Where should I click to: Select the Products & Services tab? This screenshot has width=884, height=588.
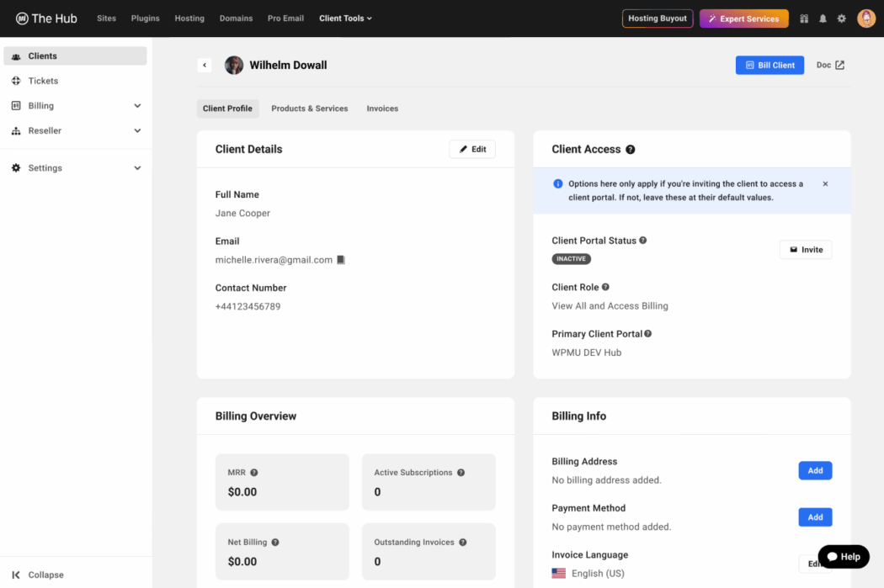(310, 109)
